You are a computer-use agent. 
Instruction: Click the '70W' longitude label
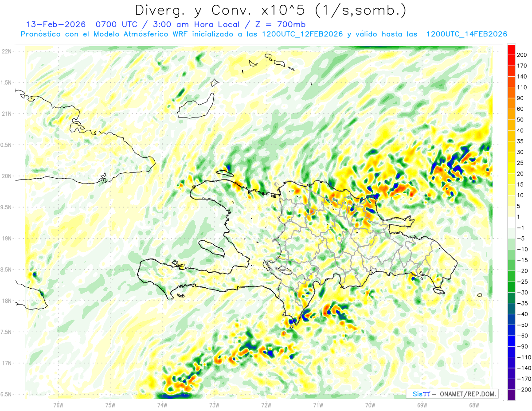click(x=370, y=404)
